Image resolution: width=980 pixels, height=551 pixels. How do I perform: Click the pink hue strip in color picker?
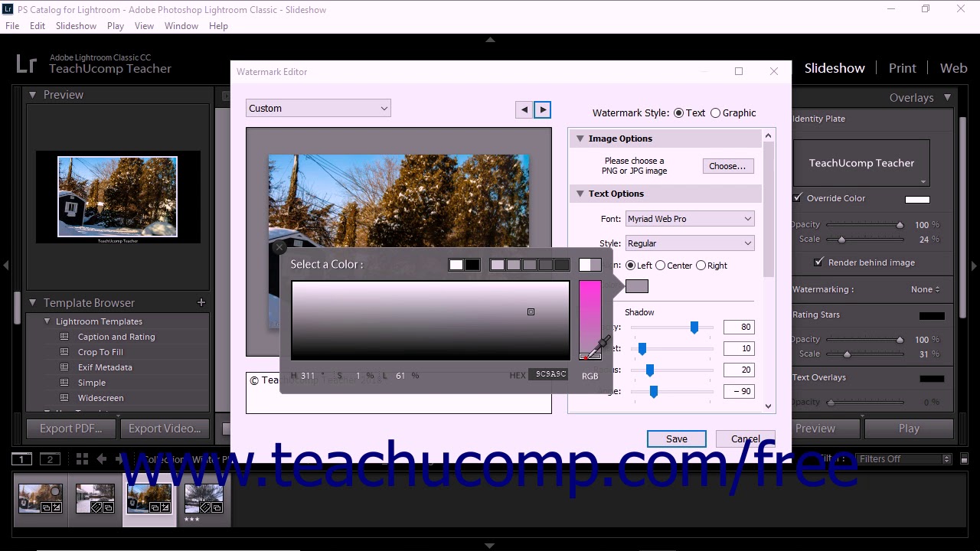(x=590, y=320)
